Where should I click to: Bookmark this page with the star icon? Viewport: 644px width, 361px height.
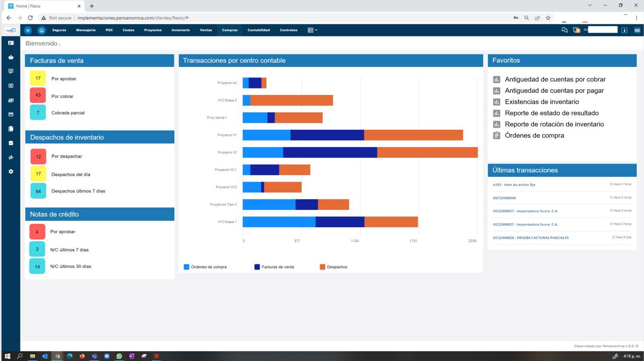548,18
